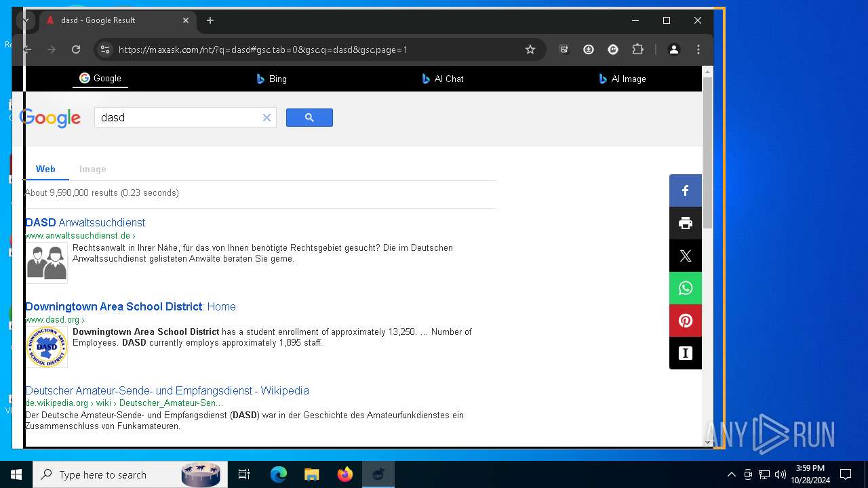This screenshot has height=488, width=868.
Task: Click the Anwaltssuchdienst result thumbnail
Action: (46, 262)
